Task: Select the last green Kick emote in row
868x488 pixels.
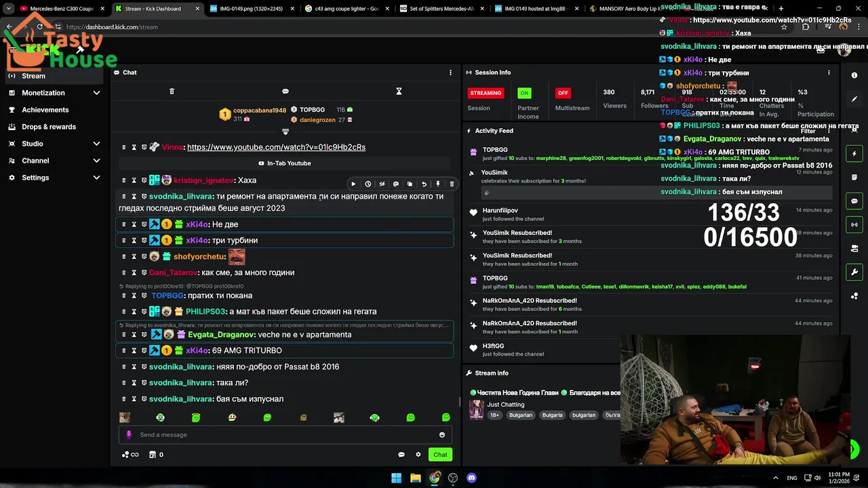Action: [x=446, y=418]
